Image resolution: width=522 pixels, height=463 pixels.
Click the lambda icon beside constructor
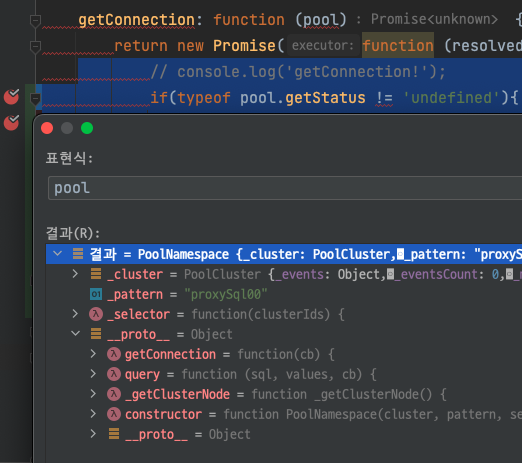pyautogui.click(x=114, y=414)
